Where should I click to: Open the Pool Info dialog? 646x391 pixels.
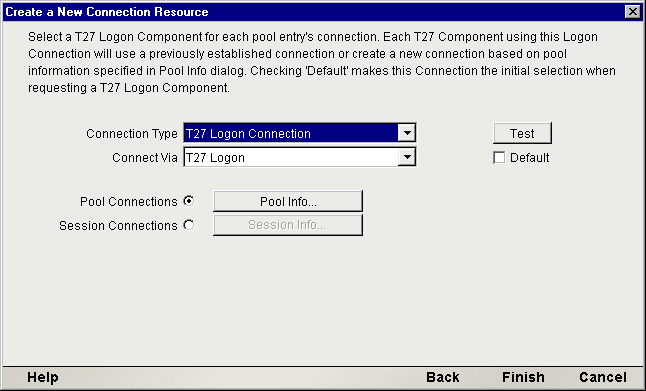(x=288, y=201)
